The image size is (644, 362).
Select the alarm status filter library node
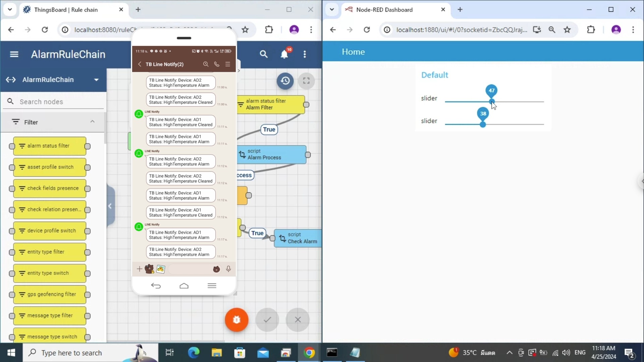(x=50, y=146)
